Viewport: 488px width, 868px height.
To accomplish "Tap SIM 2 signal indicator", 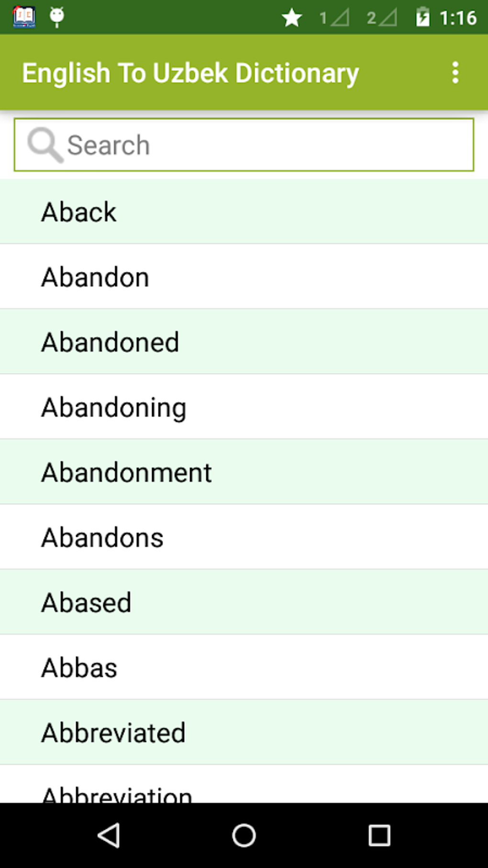I will [x=381, y=18].
